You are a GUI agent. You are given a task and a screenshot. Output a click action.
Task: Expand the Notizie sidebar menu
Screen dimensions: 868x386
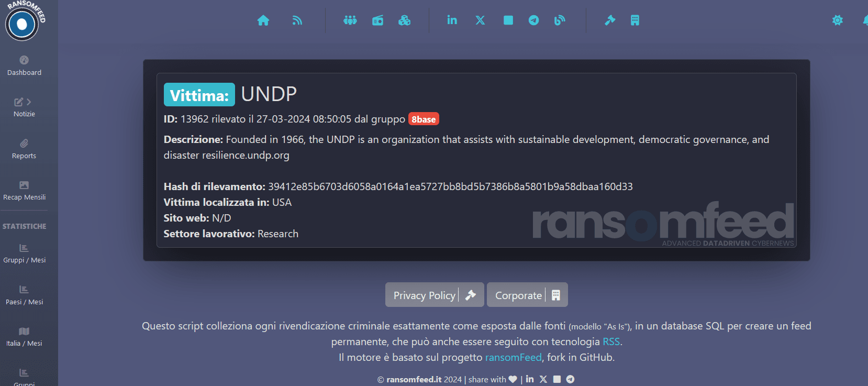24,107
